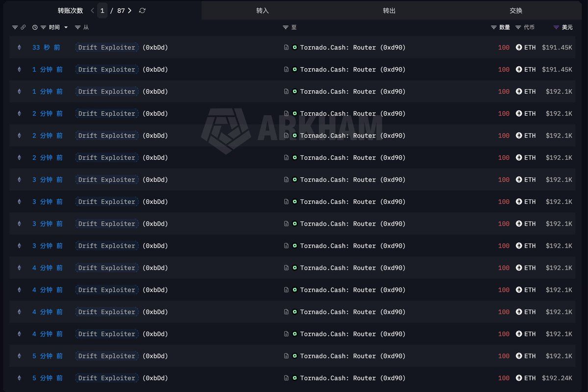588x392 pixels.
Task: Click the $192.24K dollar value
Action: coord(557,378)
